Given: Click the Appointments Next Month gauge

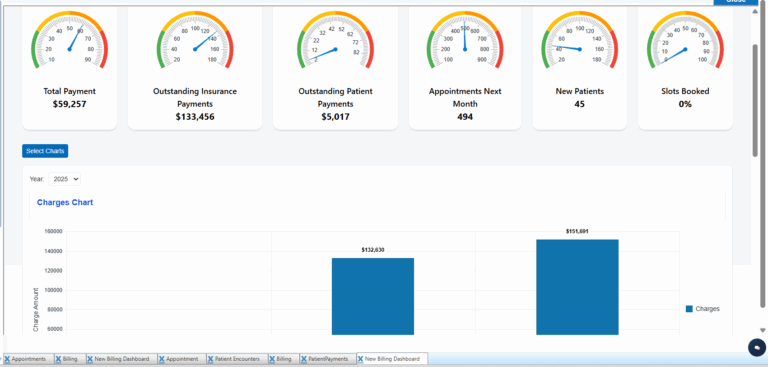Looking at the screenshot, I should pyautogui.click(x=465, y=41).
